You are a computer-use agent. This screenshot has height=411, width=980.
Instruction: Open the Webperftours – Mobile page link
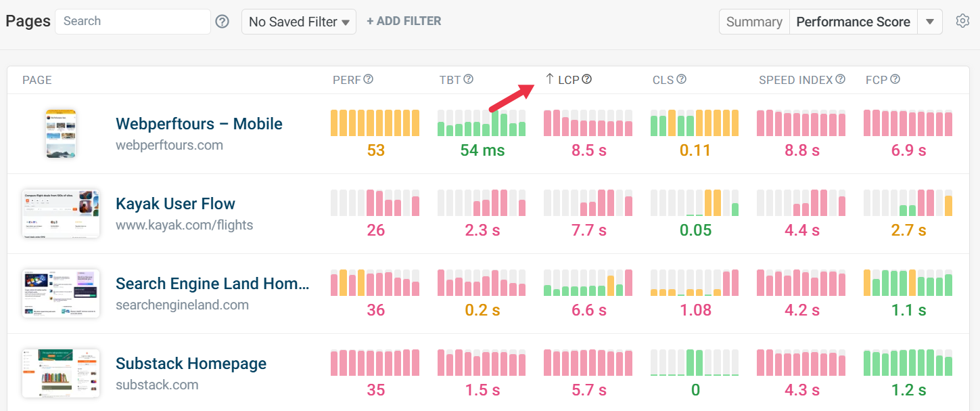199,124
